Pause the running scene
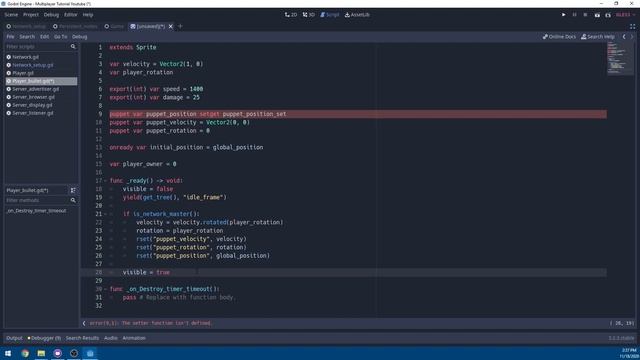The width and height of the screenshot is (640, 360). click(x=574, y=15)
